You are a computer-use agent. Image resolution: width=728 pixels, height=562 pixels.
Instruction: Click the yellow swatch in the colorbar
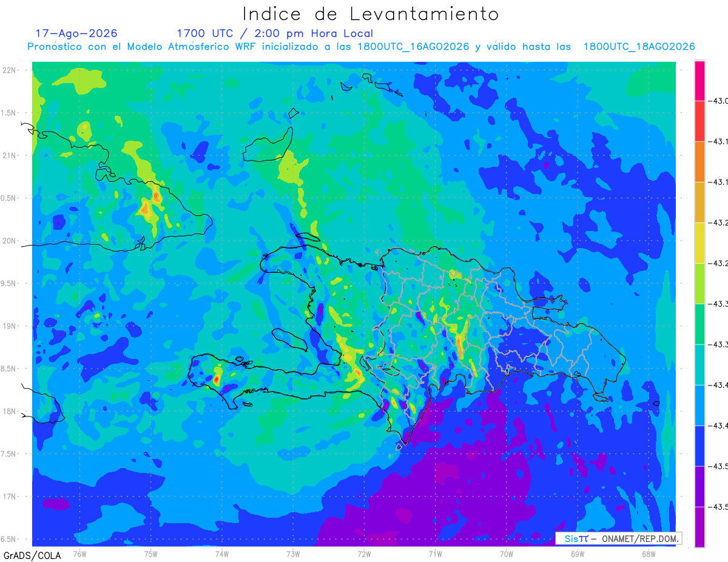tap(699, 243)
